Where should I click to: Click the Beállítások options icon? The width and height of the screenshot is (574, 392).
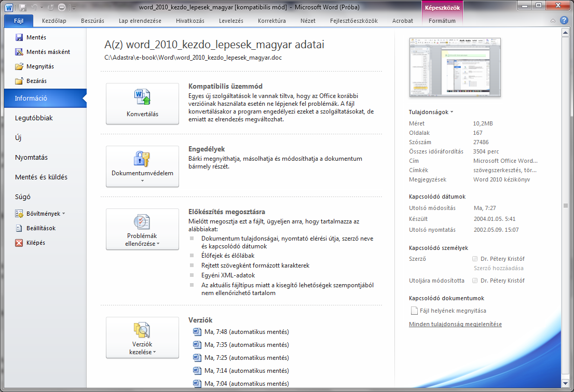click(19, 228)
